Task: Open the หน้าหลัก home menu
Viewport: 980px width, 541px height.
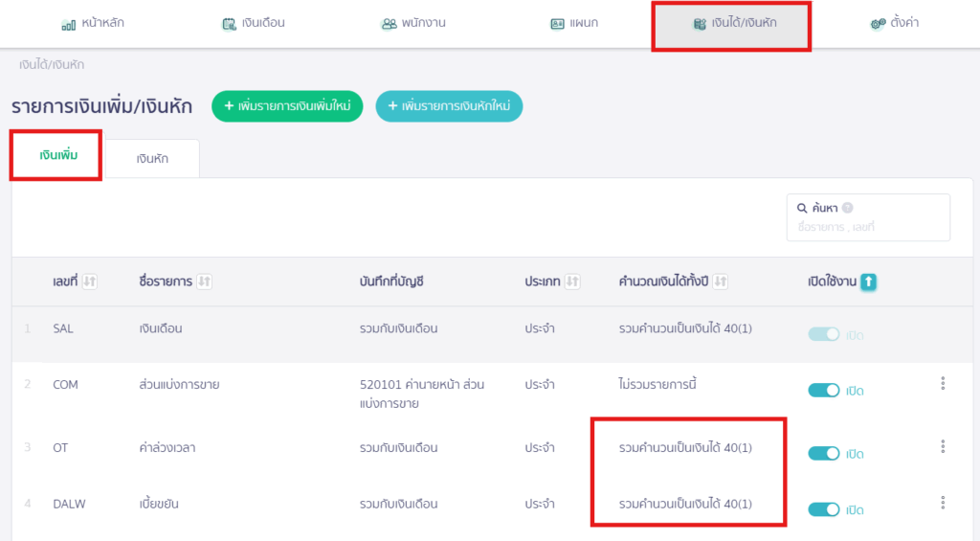Action: [x=93, y=23]
